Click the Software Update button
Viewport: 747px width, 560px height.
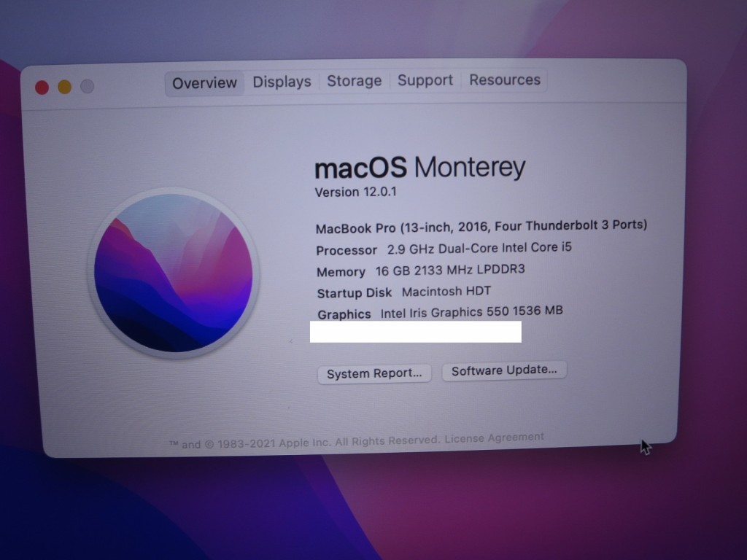point(504,370)
